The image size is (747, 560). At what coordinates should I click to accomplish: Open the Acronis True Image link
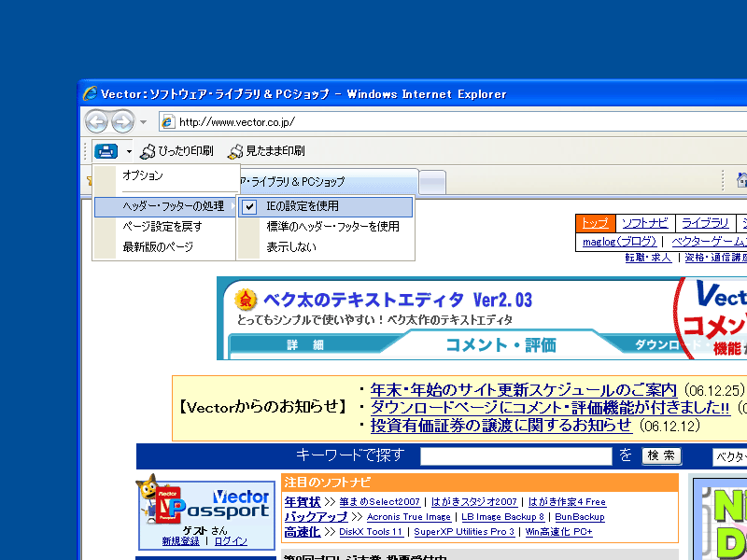[x=409, y=517]
